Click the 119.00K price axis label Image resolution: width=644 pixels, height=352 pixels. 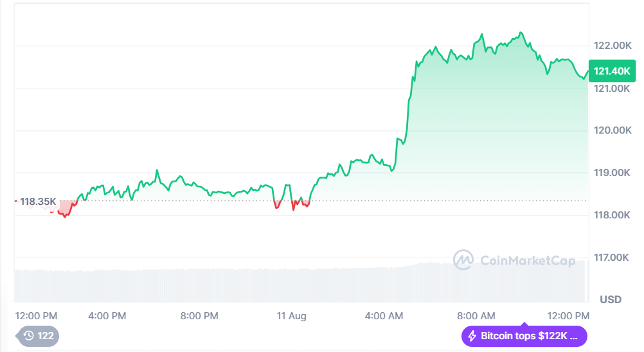613,173
